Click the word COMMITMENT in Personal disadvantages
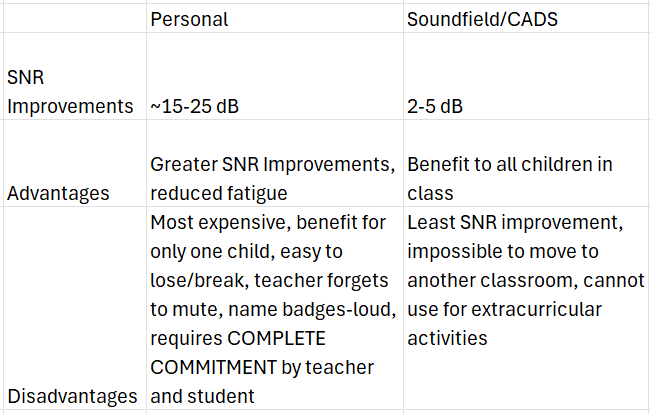 213,367
